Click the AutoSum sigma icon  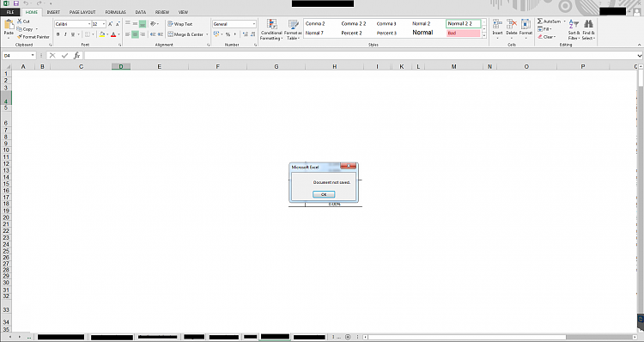tap(540, 21)
